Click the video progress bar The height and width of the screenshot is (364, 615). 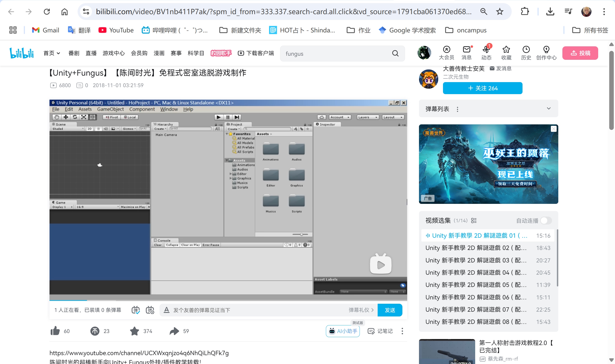coord(228,300)
